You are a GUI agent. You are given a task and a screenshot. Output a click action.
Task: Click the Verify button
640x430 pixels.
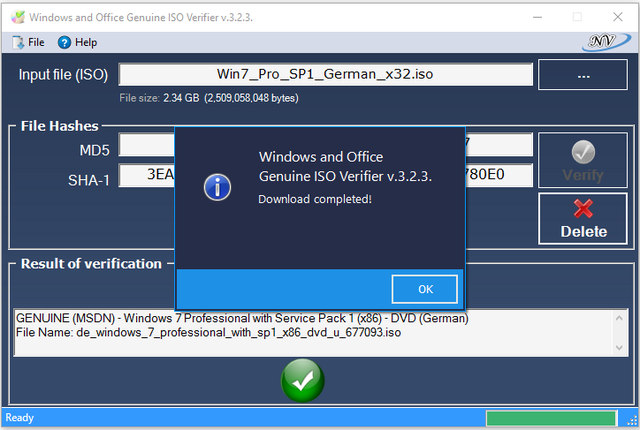[x=583, y=160]
